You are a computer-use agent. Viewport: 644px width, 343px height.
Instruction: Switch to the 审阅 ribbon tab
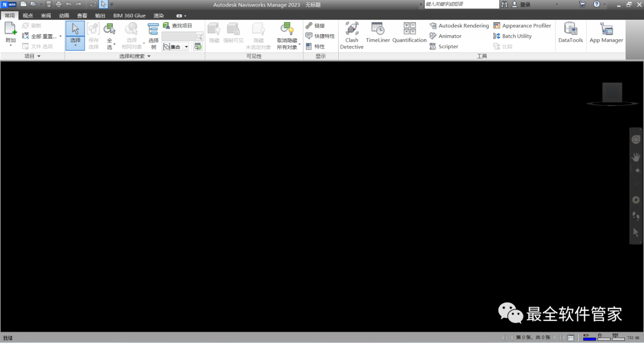point(46,16)
